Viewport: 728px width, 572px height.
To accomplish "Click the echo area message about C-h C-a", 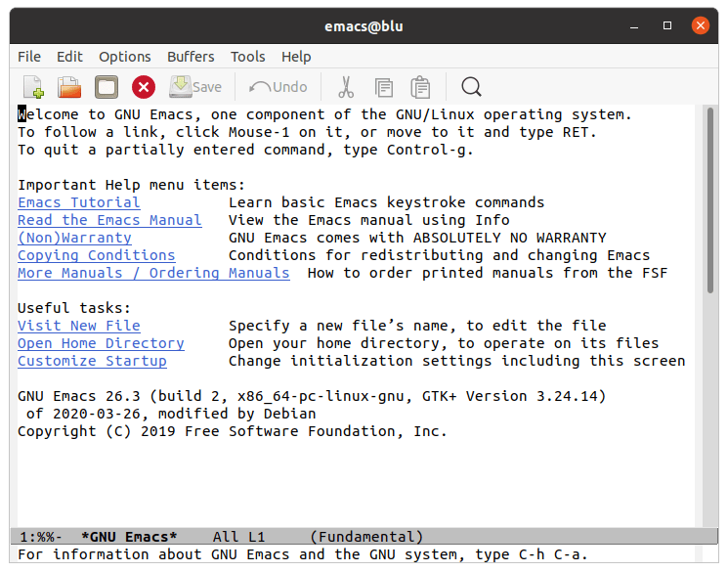I will [x=303, y=554].
